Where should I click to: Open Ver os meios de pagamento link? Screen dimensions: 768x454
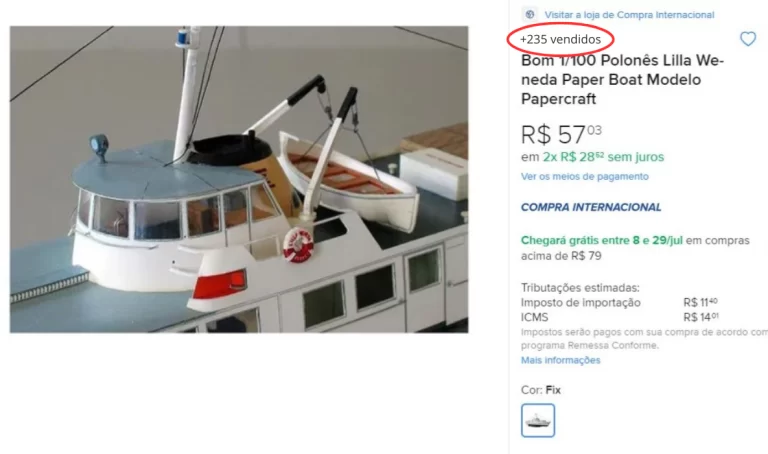tap(584, 176)
